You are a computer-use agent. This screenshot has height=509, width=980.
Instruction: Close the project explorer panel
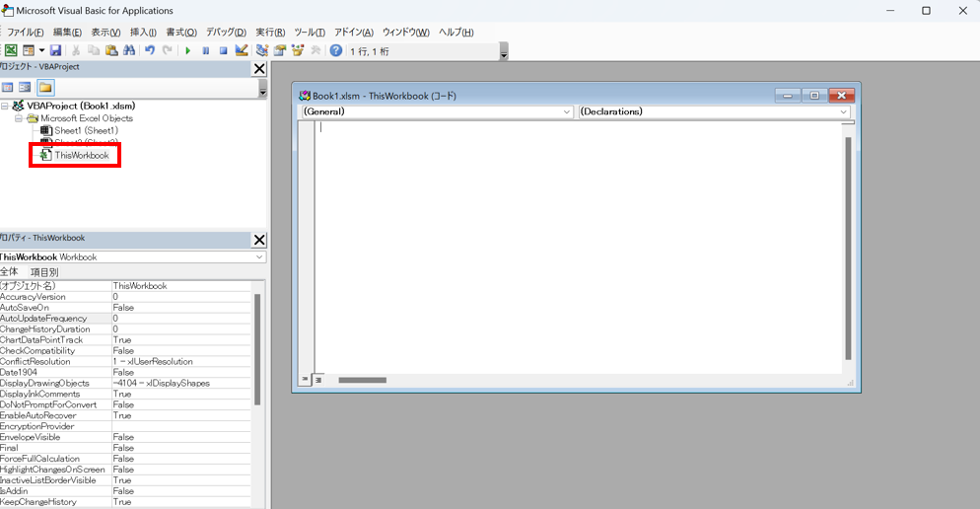pos(259,69)
